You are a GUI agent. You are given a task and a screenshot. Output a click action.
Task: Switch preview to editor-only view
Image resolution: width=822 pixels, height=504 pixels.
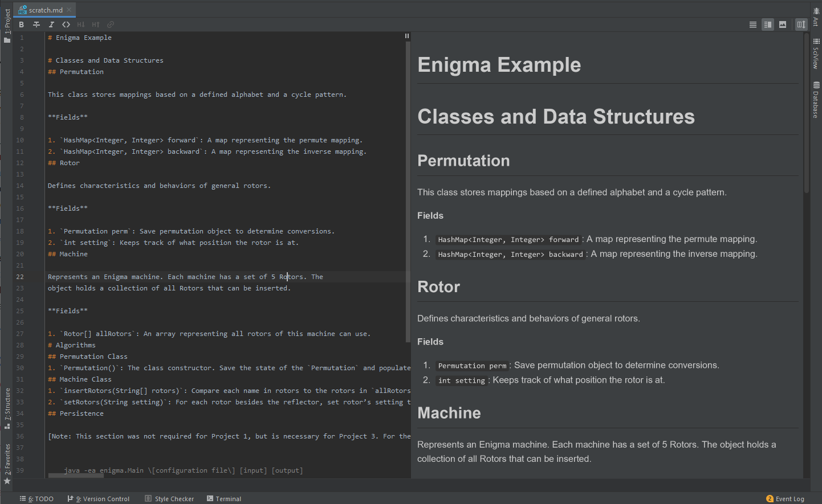pyautogui.click(x=752, y=24)
